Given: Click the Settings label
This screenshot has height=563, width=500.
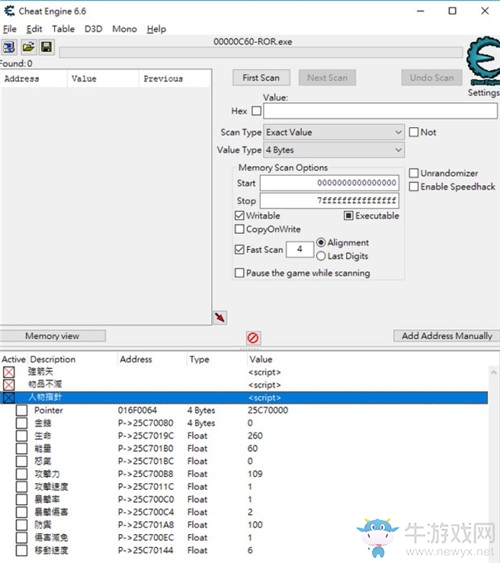Looking at the screenshot, I should click(x=483, y=93).
